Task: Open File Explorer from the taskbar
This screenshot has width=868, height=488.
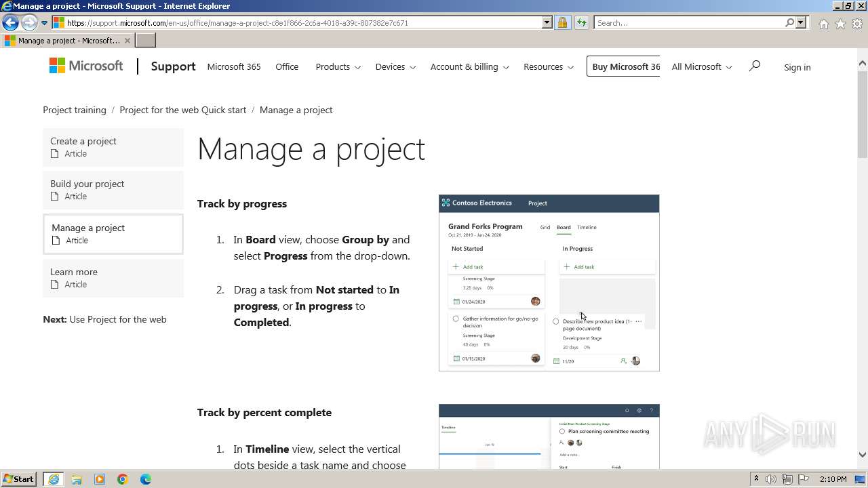Action: [77, 479]
